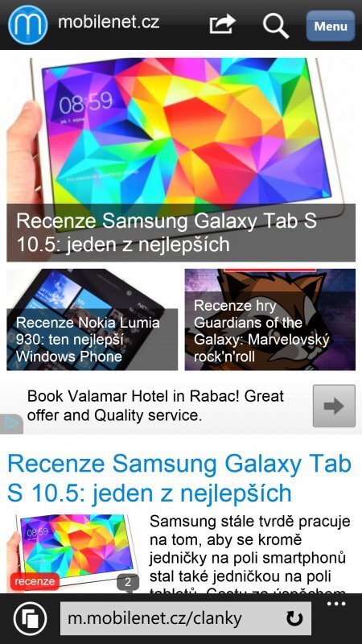Image resolution: width=362 pixels, height=644 pixels.
Task: Open the article excerpt starting Samsung stále
Action: 249,555
